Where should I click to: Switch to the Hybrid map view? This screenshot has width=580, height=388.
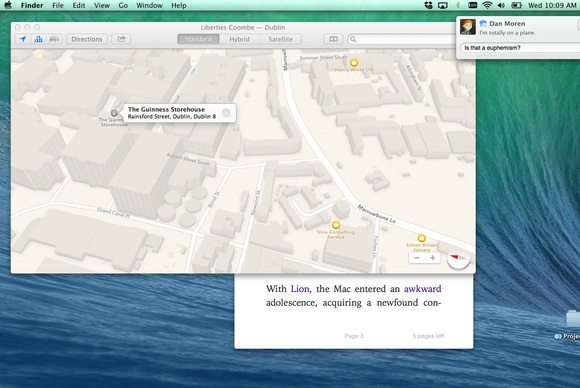[x=239, y=39]
